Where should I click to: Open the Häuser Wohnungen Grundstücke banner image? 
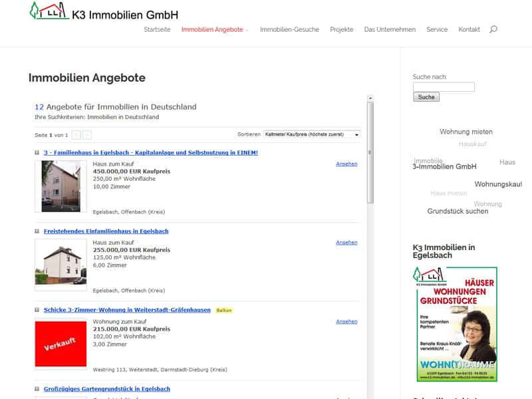tap(455, 324)
